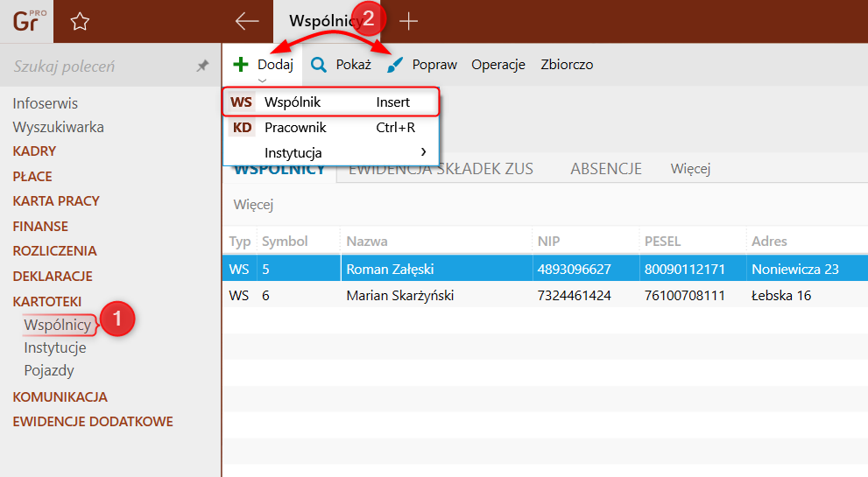Click the brush icon for Popraw
The width and height of the screenshot is (868, 477).
point(395,65)
